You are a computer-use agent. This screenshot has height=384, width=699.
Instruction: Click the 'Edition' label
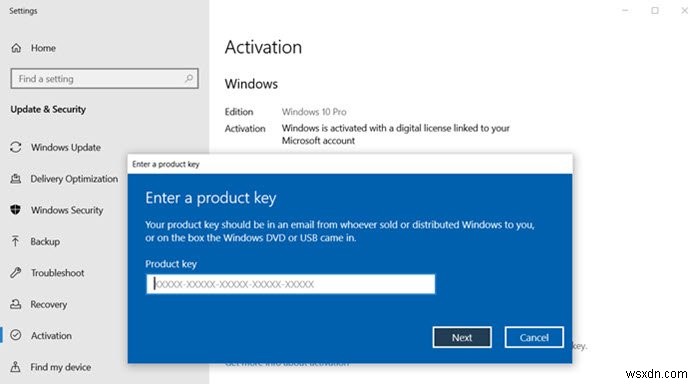point(239,111)
